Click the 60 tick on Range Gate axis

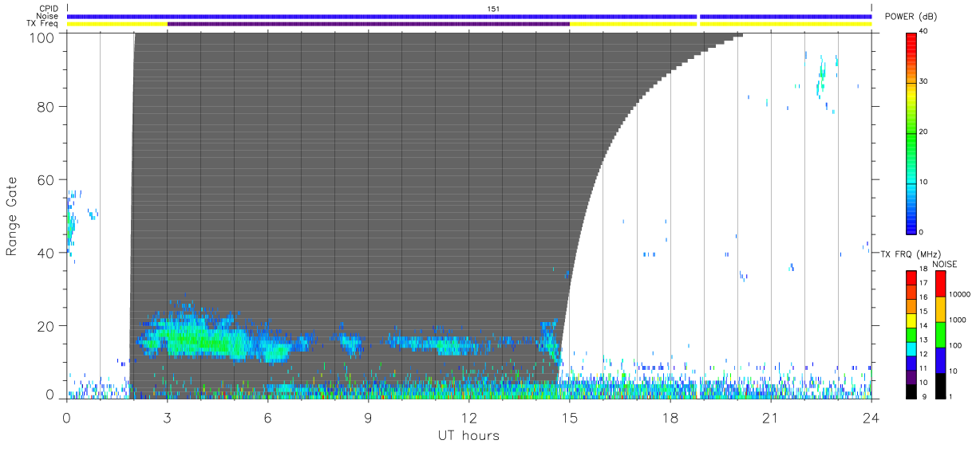[46, 180]
